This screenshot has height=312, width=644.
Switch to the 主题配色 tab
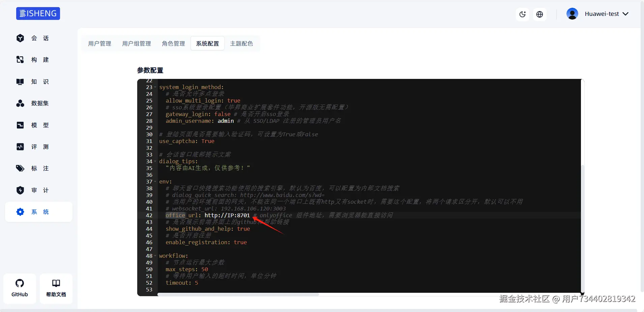click(241, 44)
